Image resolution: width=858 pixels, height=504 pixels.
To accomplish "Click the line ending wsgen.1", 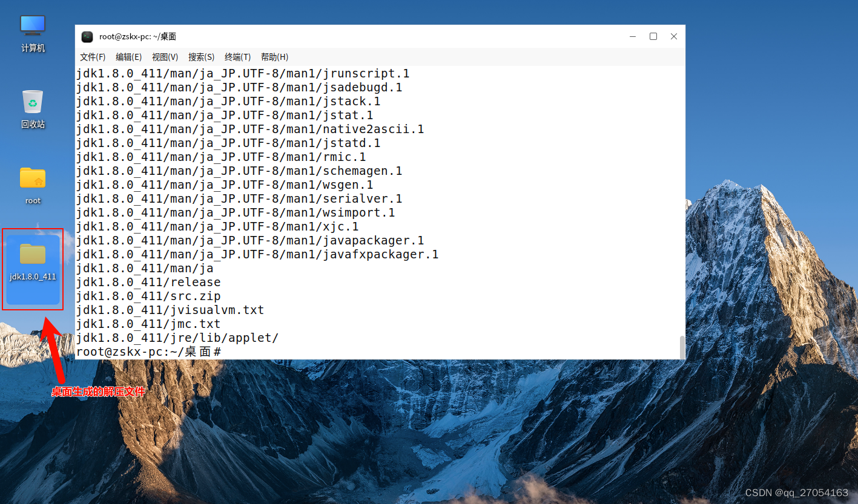I will point(225,185).
